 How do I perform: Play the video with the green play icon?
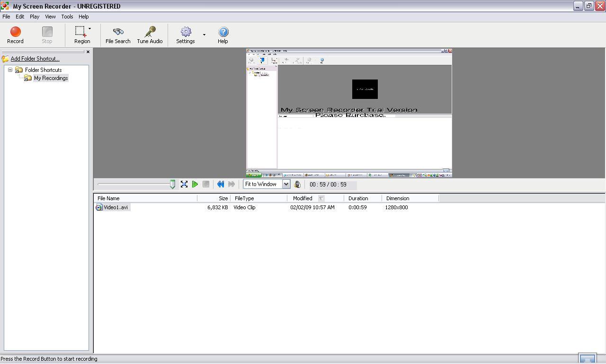(x=195, y=184)
